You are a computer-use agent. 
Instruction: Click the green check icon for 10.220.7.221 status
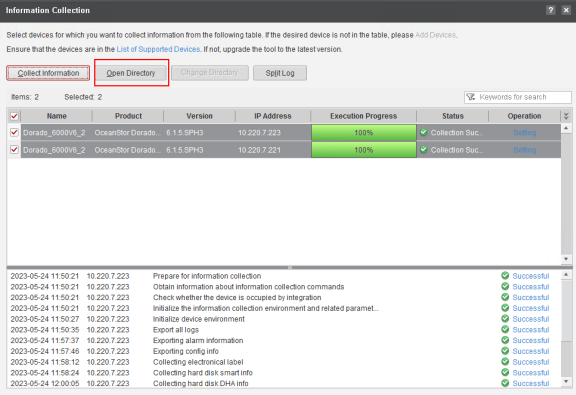click(x=424, y=150)
